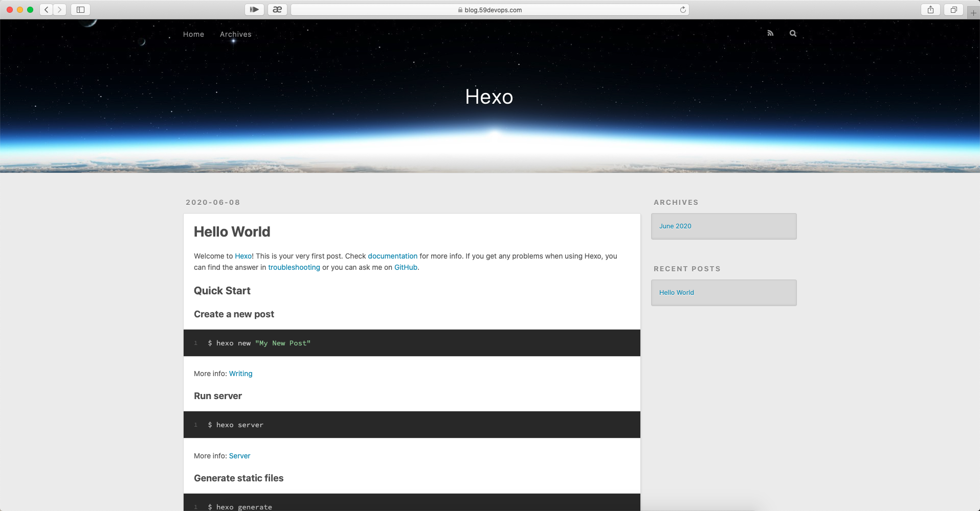Open the Writing more info link
This screenshot has width=980, height=511.
point(240,374)
